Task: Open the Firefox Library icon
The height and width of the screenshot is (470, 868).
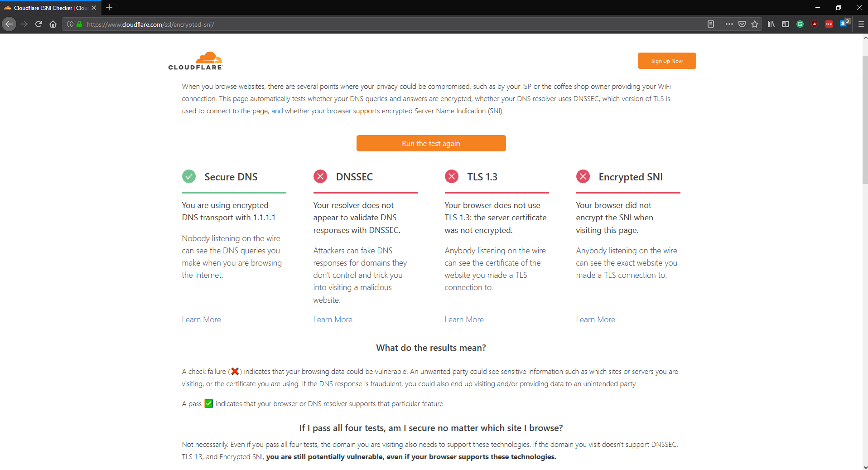Action: point(771,24)
